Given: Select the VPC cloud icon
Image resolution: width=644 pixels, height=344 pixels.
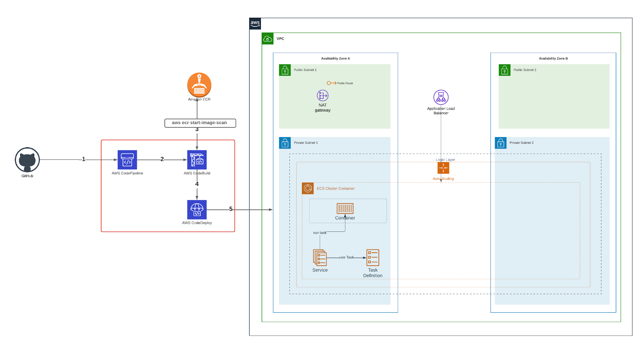Looking at the screenshot, I should click(x=268, y=39).
